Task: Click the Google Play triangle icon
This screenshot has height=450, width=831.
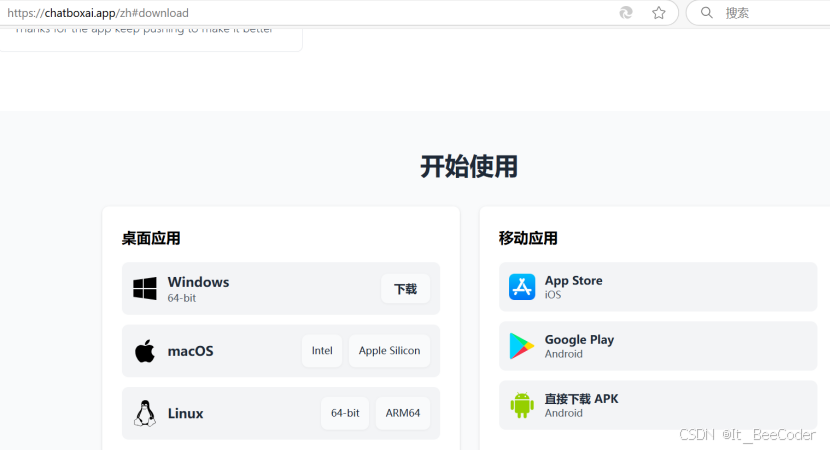Action: 521,346
